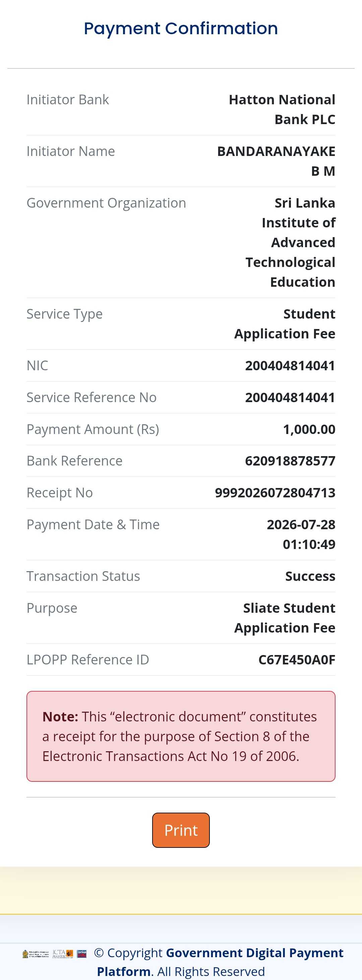Click the Payment Amount value 1,000.00
This screenshot has width=362, height=980.
[309, 429]
